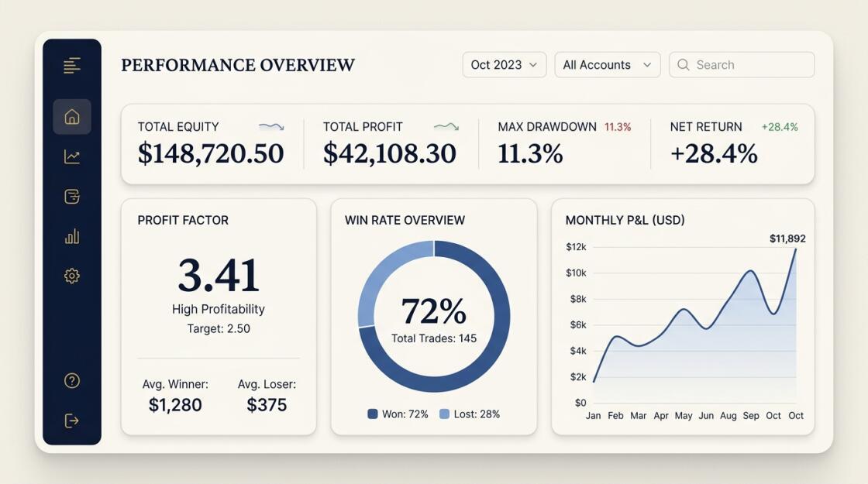Click the Jan month axis label
The height and width of the screenshot is (484, 868).
[x=593, y=415]
